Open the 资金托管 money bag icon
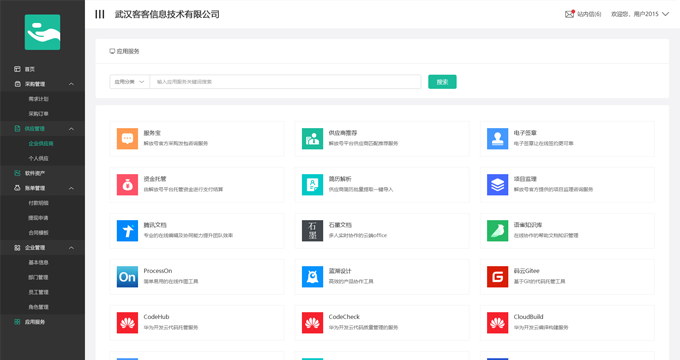Screen dimensions: 680x360 click(128, 185)
